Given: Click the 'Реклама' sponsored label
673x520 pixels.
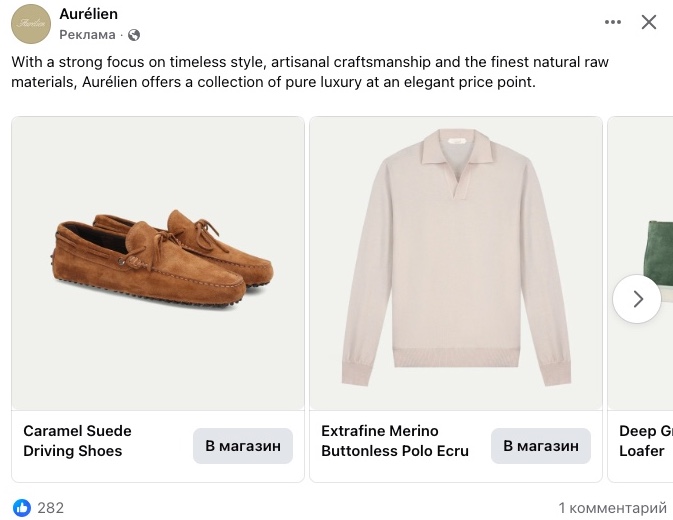Looking at the screenshot, I should tap(88, 35).
